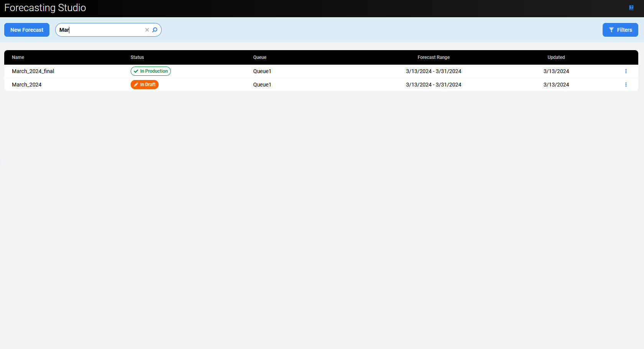Sort by the Updated column header

[x=556, y=57]
